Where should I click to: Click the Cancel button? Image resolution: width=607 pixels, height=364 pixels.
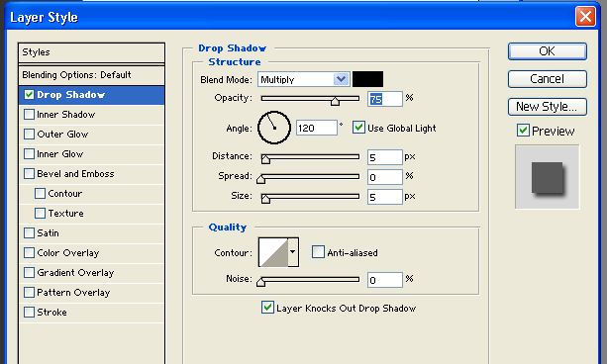pos(547,79)
